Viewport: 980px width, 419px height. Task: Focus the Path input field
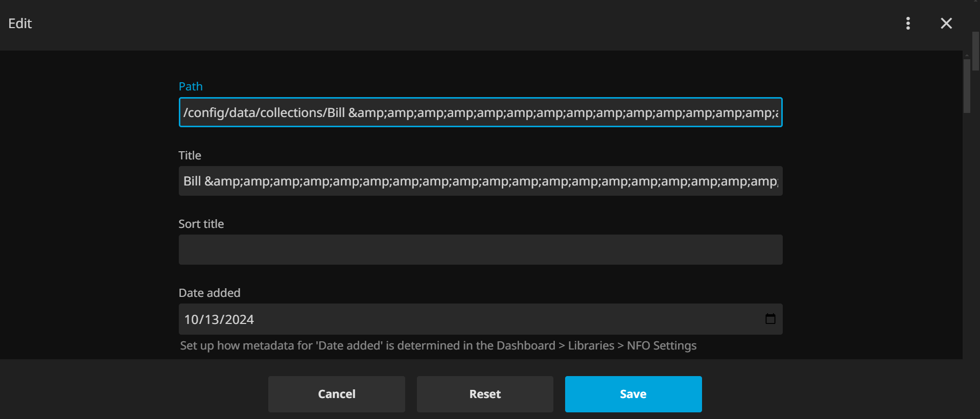coord(480,112)
